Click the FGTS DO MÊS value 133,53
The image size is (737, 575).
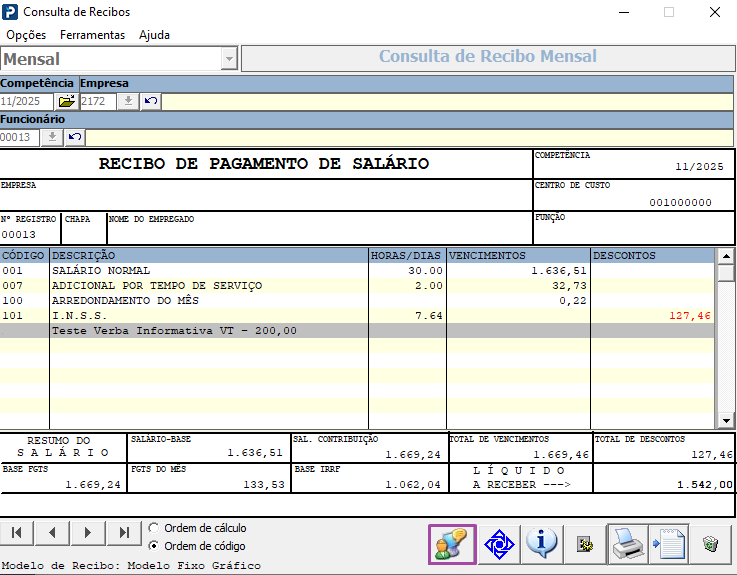264,484
